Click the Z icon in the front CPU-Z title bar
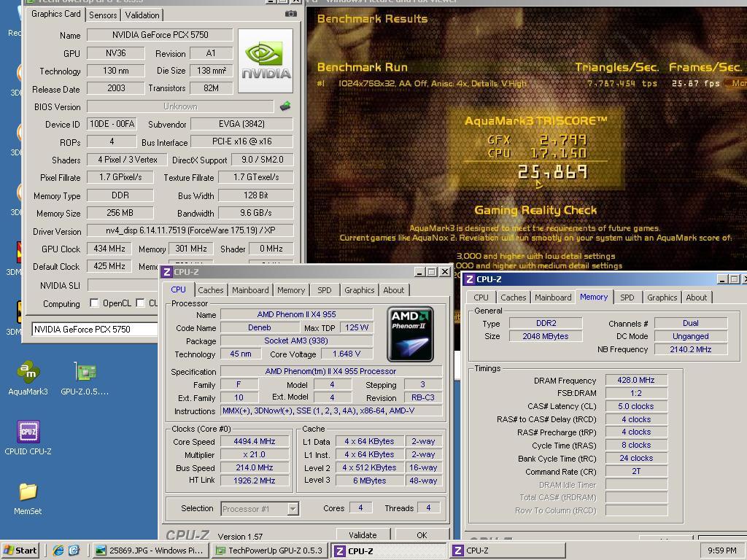Image resolution: width=747 pixels, height=560 pixels. tap(167, 272)
